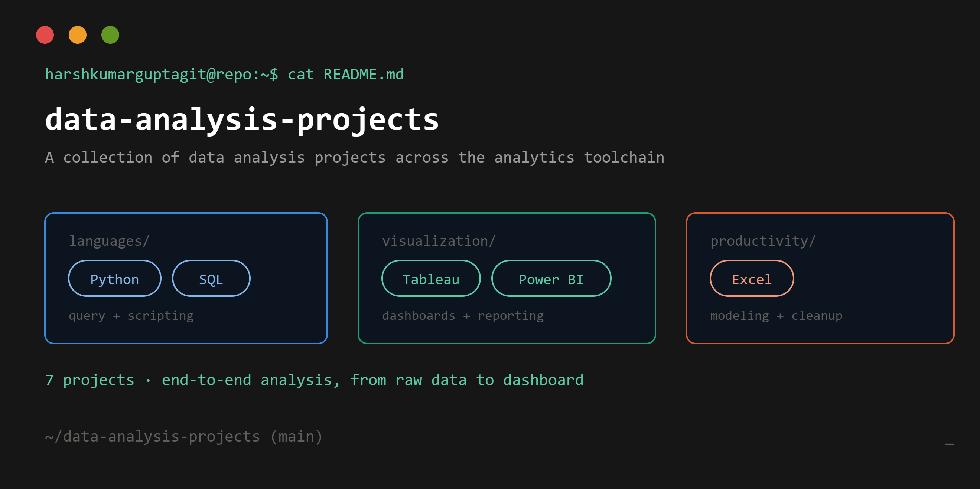
Task: Select the Python pill
Action: pos(114,279)
